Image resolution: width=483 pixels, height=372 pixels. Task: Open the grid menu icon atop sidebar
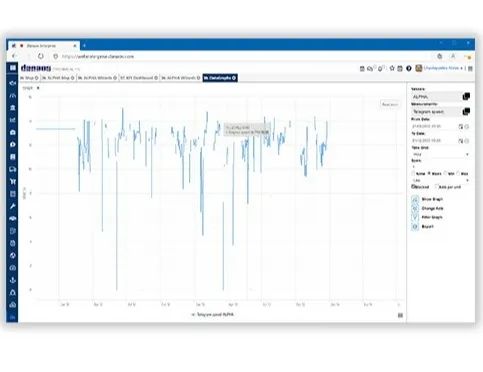13,68
